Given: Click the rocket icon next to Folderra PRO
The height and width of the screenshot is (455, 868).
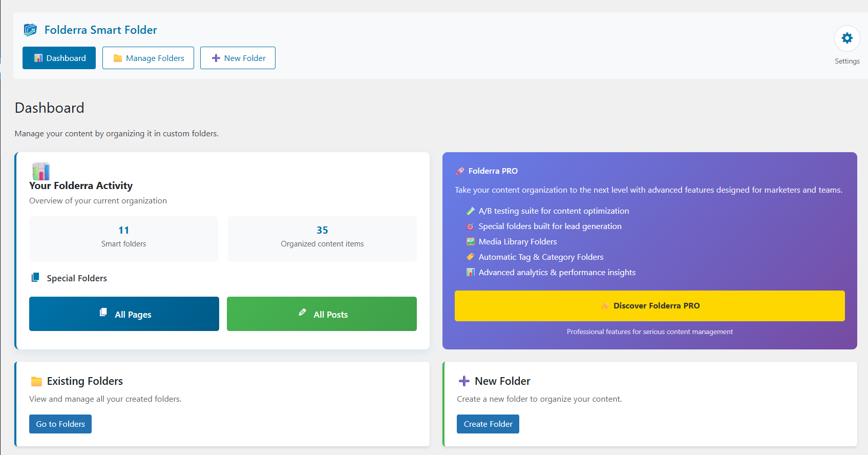Looking at the screenshot, I should point(460,171).
